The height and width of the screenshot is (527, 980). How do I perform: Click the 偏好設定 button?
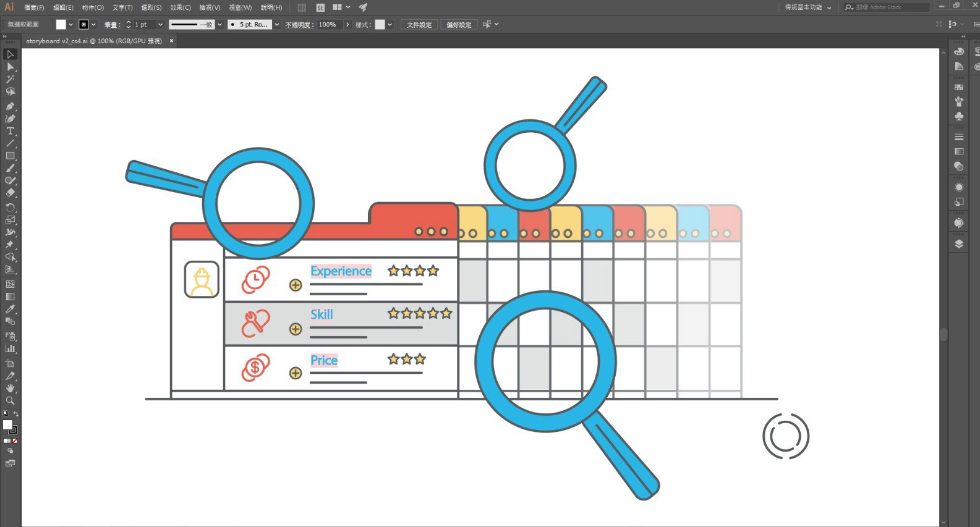coord(459,25)
